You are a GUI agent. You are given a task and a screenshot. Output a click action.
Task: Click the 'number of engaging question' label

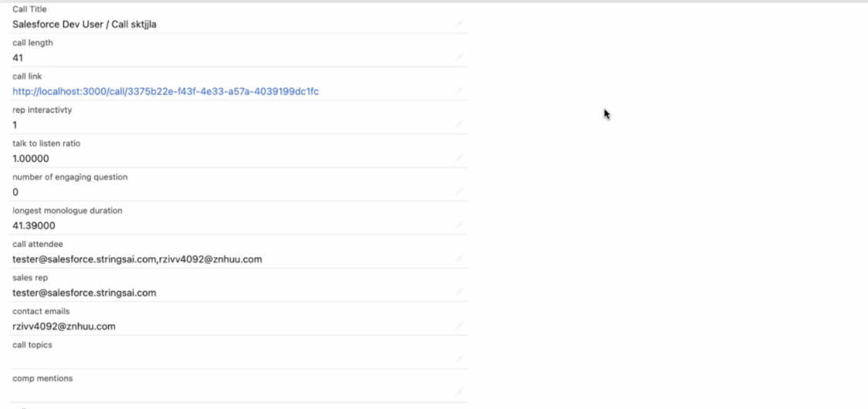pyautogui.click(x=70, y=177)
